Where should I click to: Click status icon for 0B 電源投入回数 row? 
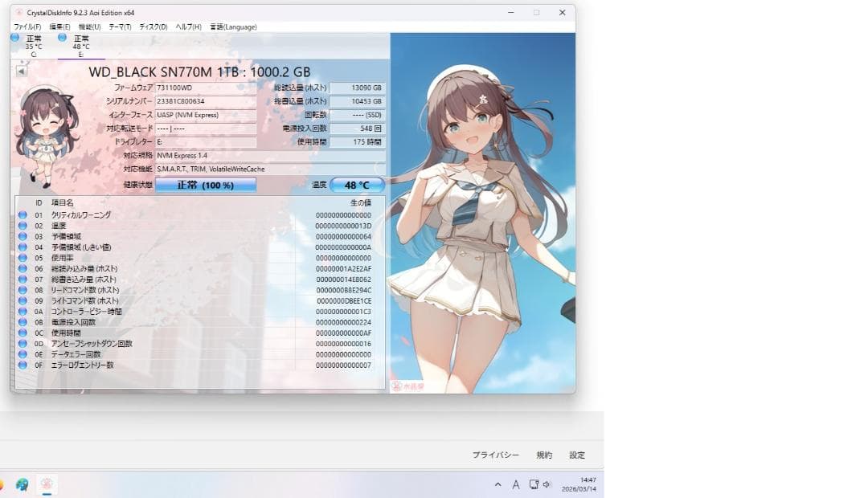[23, 322]
